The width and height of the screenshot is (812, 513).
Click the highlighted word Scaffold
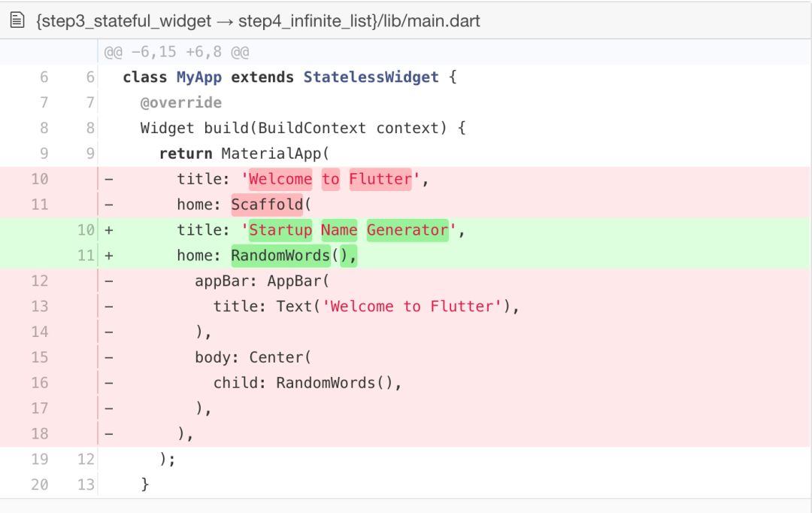267,205
